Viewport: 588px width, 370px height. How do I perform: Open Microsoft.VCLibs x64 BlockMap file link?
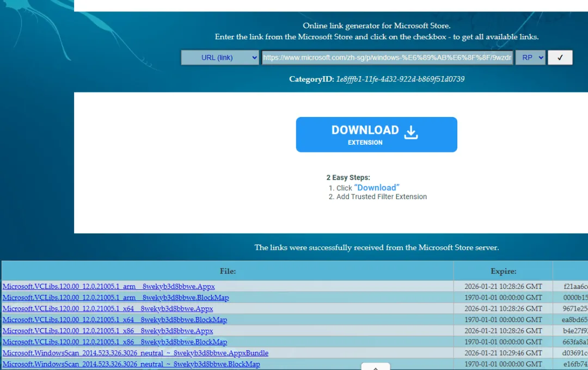point(115,320)
